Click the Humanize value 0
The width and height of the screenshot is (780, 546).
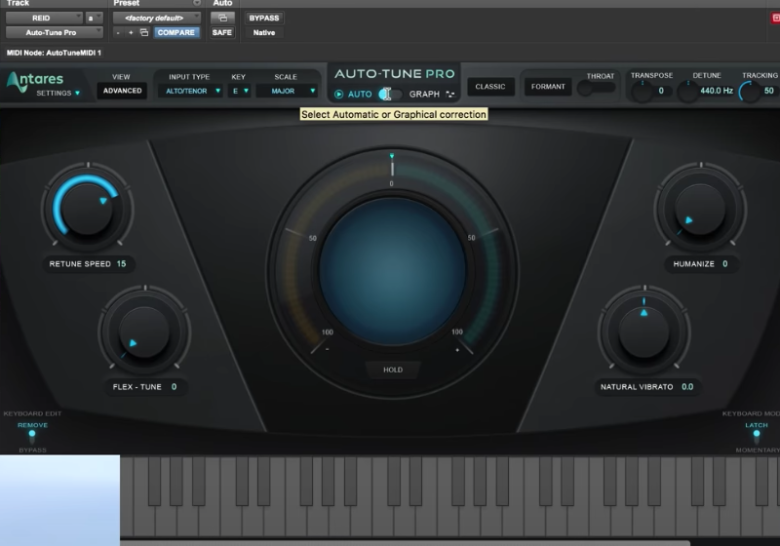725,264
